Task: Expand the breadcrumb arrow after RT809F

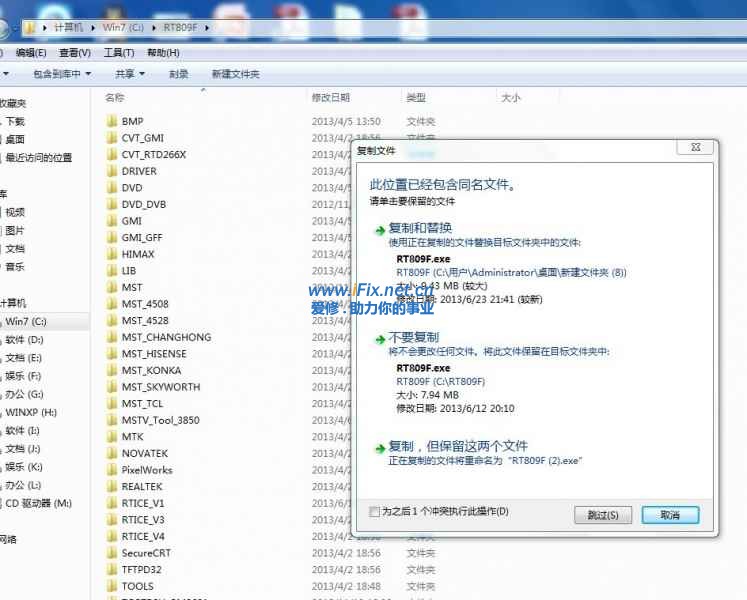Action: click(x=207, y=27)
